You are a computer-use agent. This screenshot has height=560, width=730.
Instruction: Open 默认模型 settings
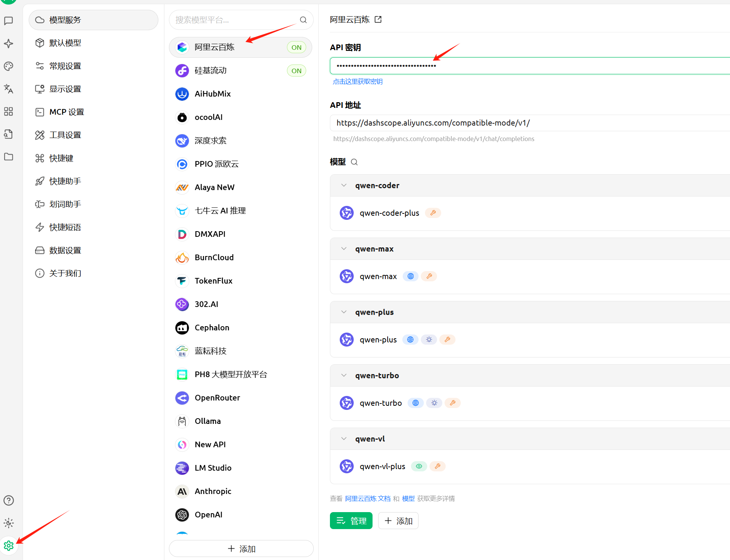tap(94, 43)
